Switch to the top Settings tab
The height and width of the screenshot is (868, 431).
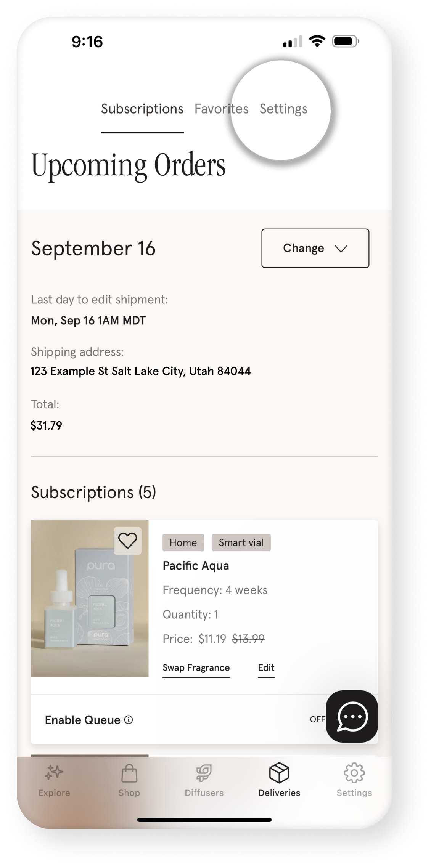(x=283, y=109)
